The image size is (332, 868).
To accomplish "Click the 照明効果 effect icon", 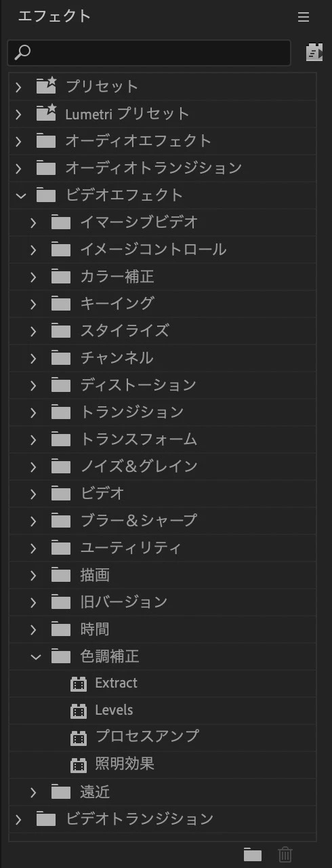I will [79, 765].
